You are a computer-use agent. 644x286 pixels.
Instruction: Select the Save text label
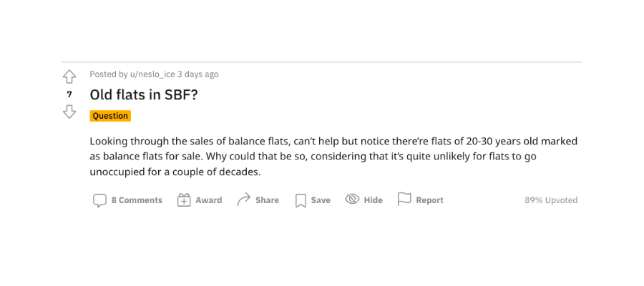(321, 200)
